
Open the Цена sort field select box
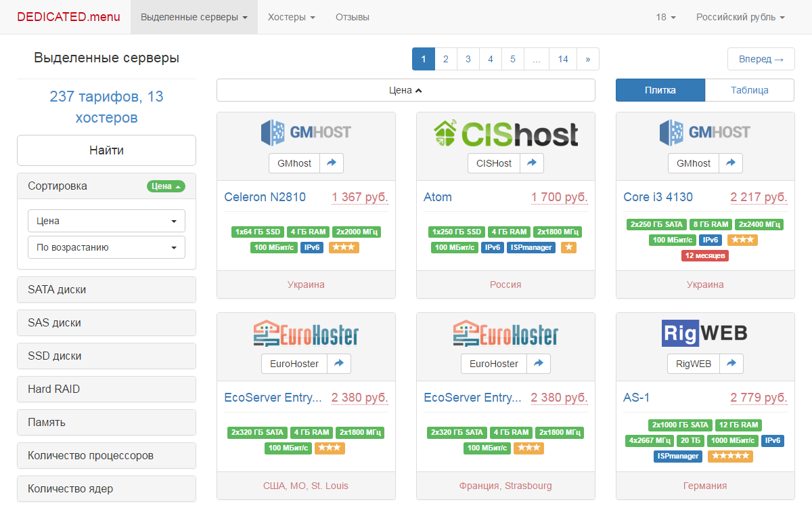106,221
